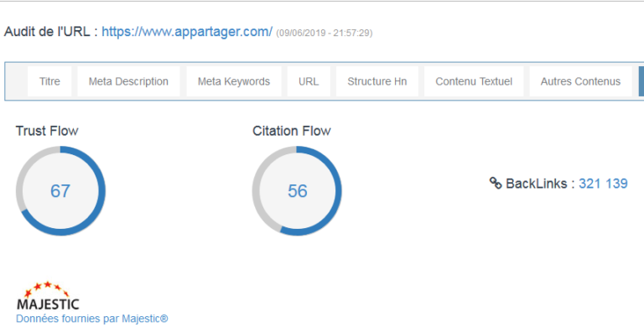The width and height of the screenshot is (644, 332).
Task: Go to the Structure Hn tab
Action: 377,81
